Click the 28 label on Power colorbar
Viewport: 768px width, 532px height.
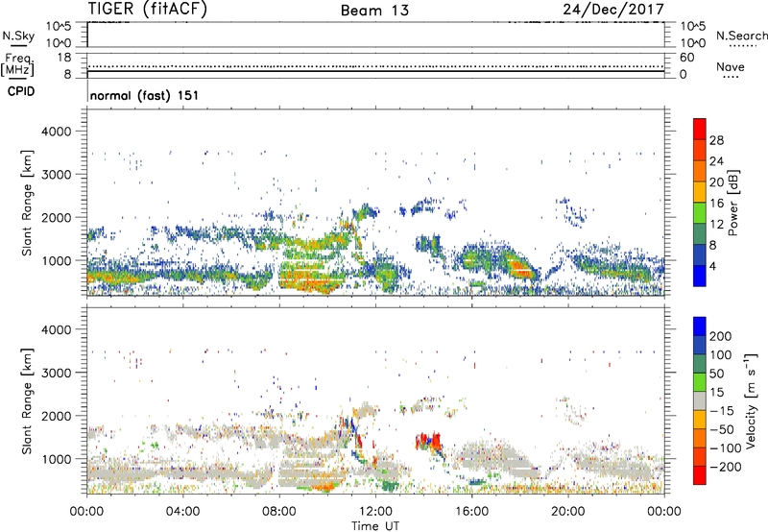coord(716,140)
